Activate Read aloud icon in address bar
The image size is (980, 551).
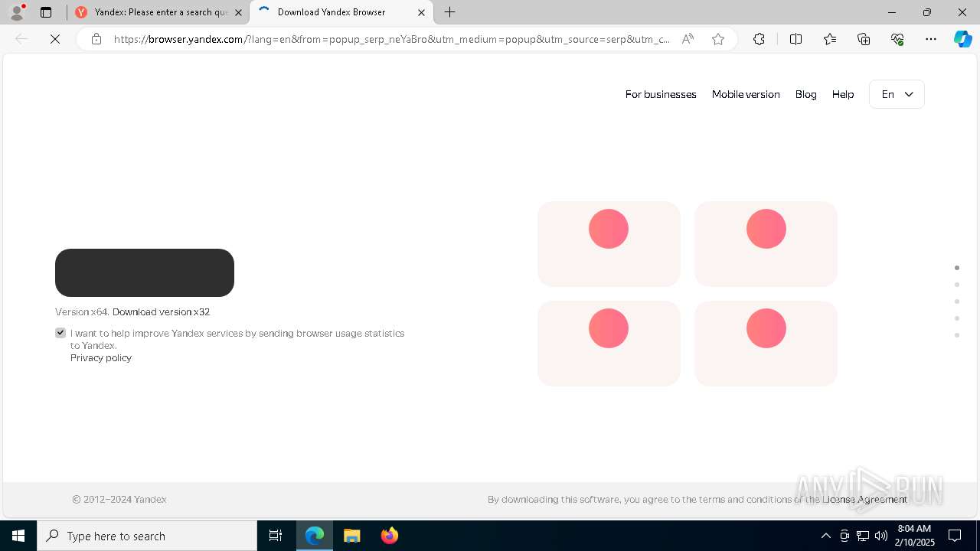(x=688, y=39)
